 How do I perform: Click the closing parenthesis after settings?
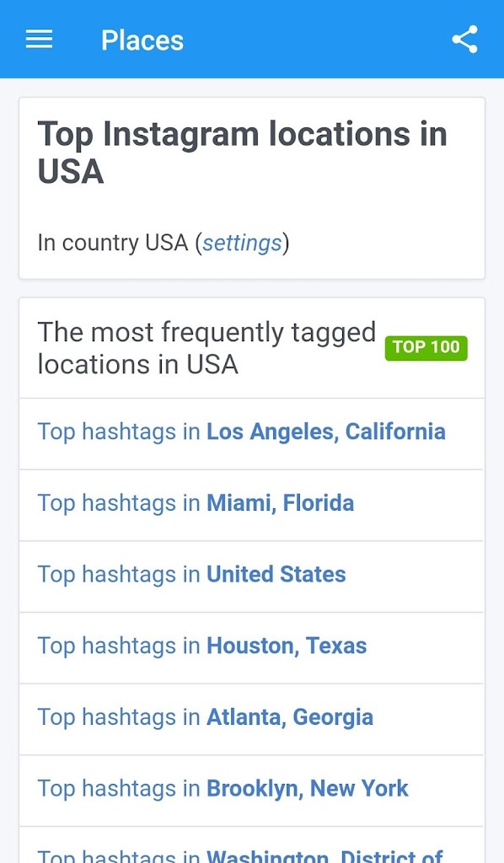(286, 243)
